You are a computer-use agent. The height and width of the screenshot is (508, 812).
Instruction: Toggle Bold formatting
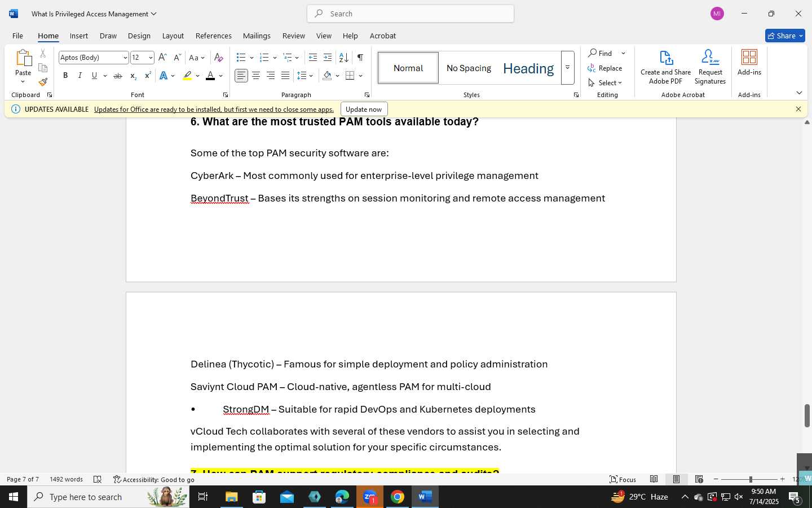(65, 76)
